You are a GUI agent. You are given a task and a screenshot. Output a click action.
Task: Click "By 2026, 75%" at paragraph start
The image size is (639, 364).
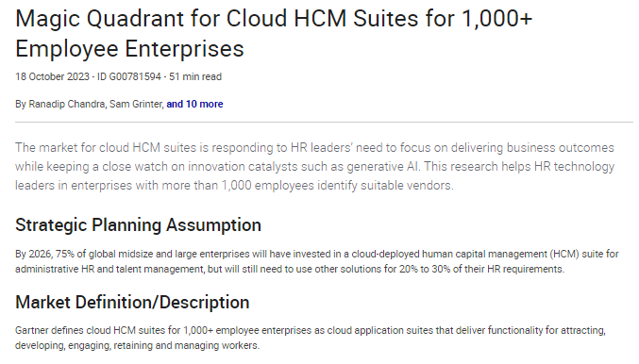point(44,254)
